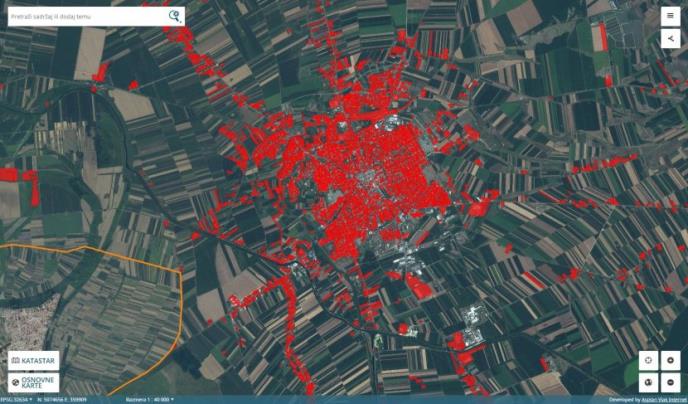Zoom out with the minus button
688x404 pixels.
point(670,383)
